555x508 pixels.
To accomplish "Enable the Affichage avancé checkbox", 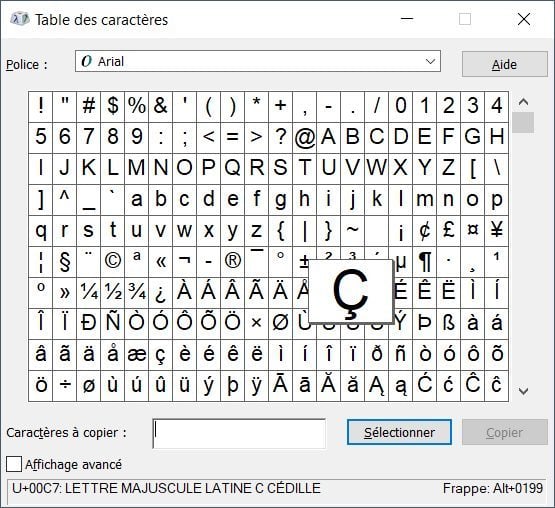I will [x=14, y=464].
